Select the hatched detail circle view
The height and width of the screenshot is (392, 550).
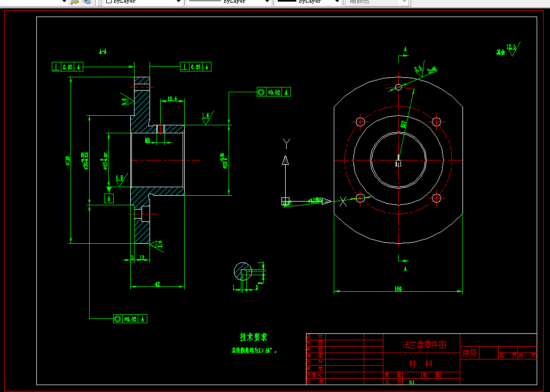pos(243,271)
